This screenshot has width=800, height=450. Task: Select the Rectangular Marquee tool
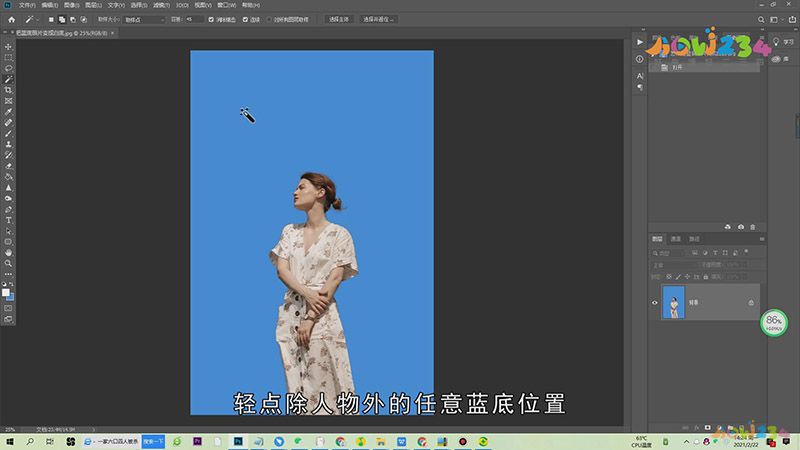tap(8, 57)
